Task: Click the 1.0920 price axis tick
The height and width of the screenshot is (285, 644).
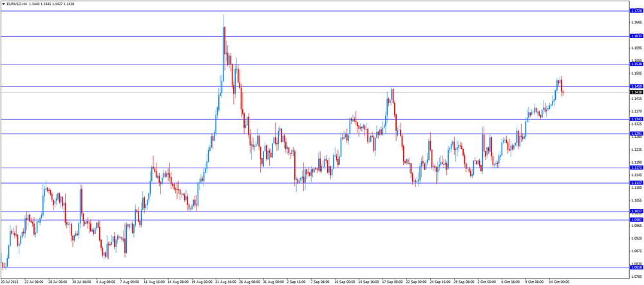Action: tap(636, 239)
